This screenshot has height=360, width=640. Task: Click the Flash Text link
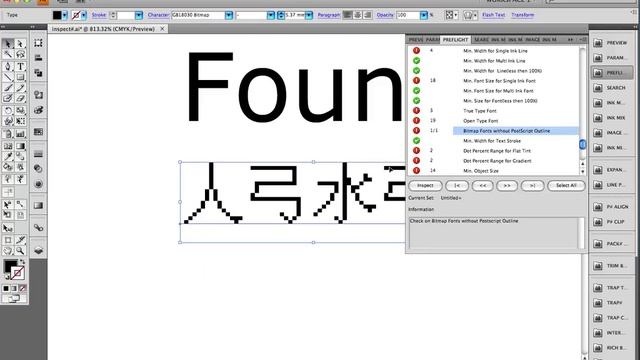point(493,15)
